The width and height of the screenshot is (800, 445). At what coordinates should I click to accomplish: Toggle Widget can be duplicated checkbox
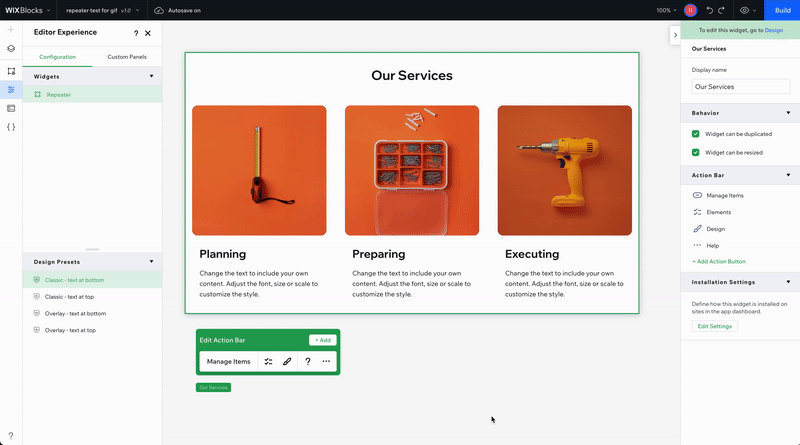(695, 134)
